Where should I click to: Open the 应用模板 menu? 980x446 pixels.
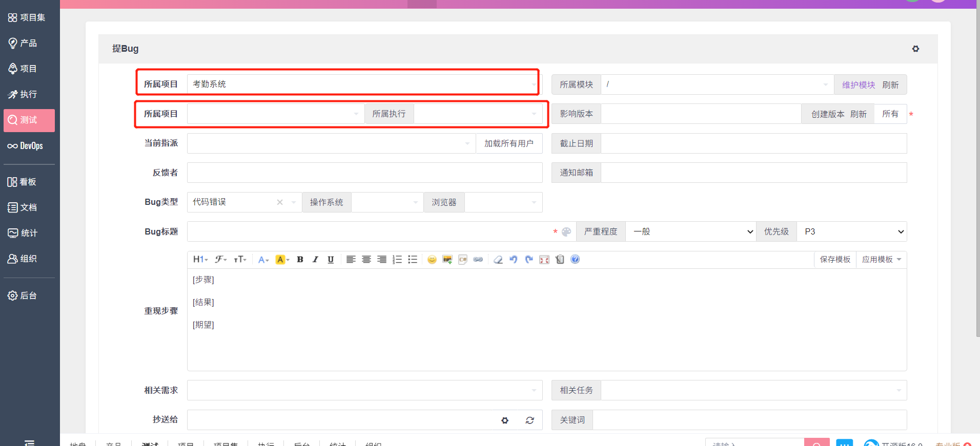point(882,260)
